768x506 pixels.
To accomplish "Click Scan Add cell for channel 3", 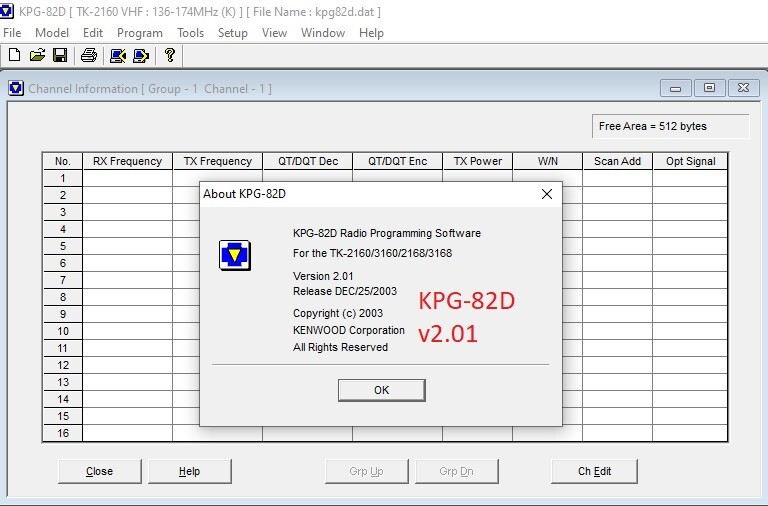I will tap(618, 212).
